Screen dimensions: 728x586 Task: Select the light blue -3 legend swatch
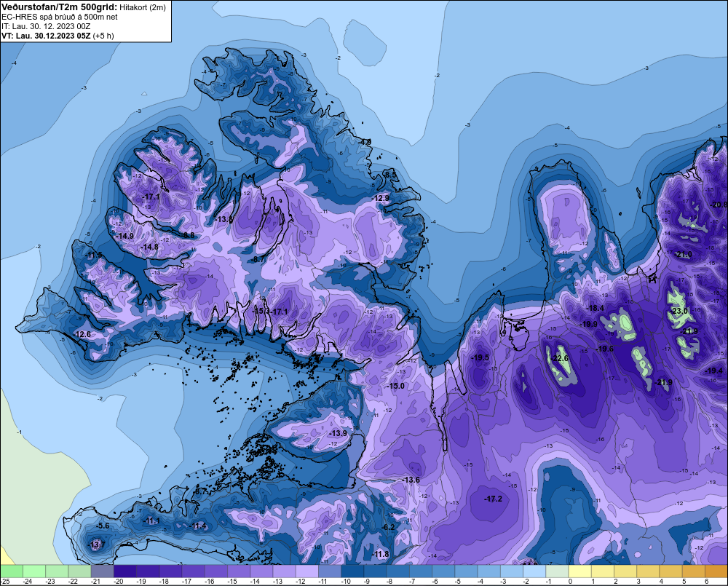(x=512, y=571)
